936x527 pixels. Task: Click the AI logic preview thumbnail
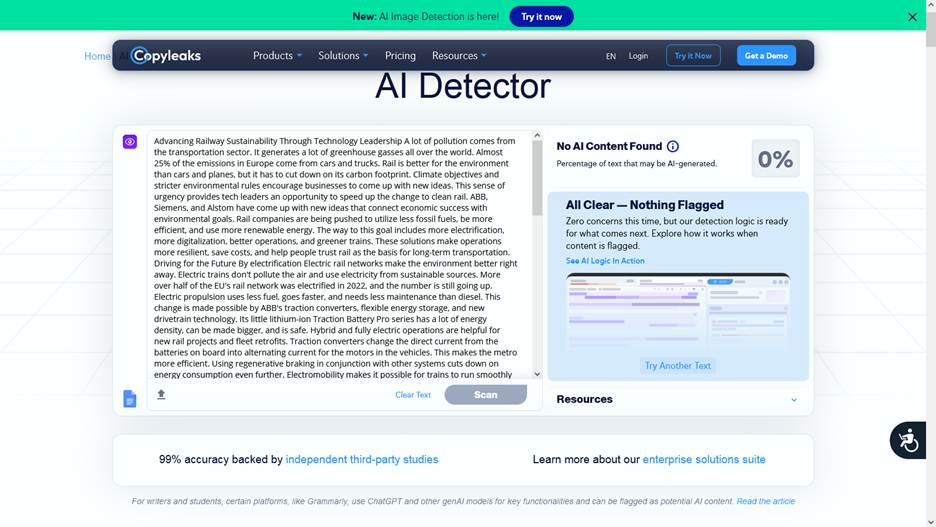click(x=678, y=312)
